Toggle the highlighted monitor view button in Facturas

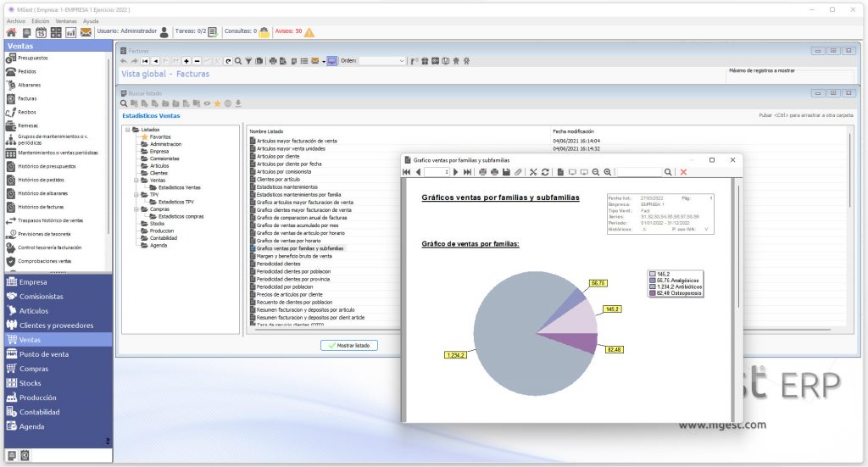[331, 61]
